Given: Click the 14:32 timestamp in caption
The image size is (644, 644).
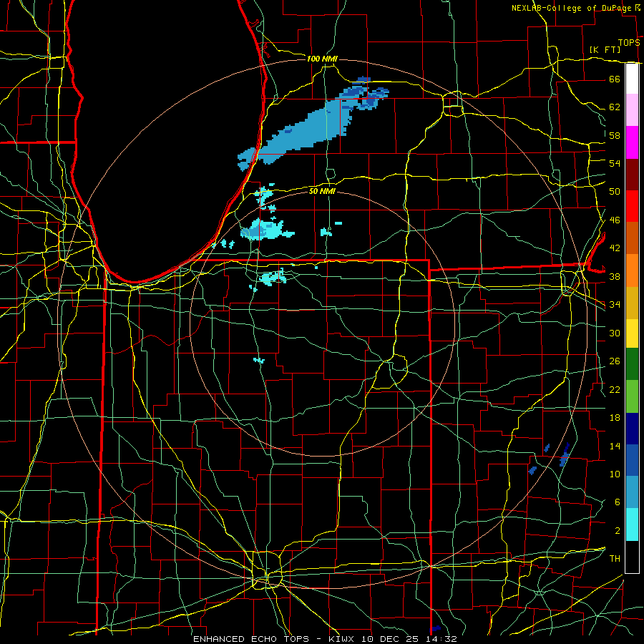Looking at the screenshot, I should pos(441,639).
